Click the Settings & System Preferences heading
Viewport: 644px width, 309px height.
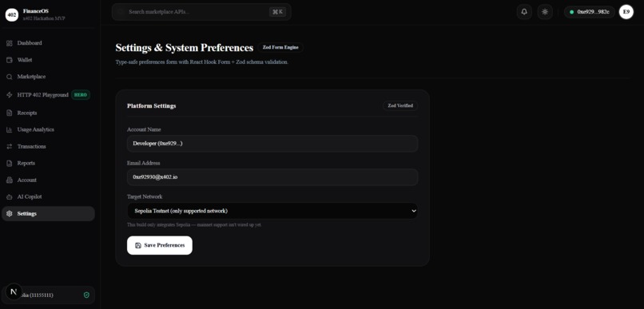[185, 48]
